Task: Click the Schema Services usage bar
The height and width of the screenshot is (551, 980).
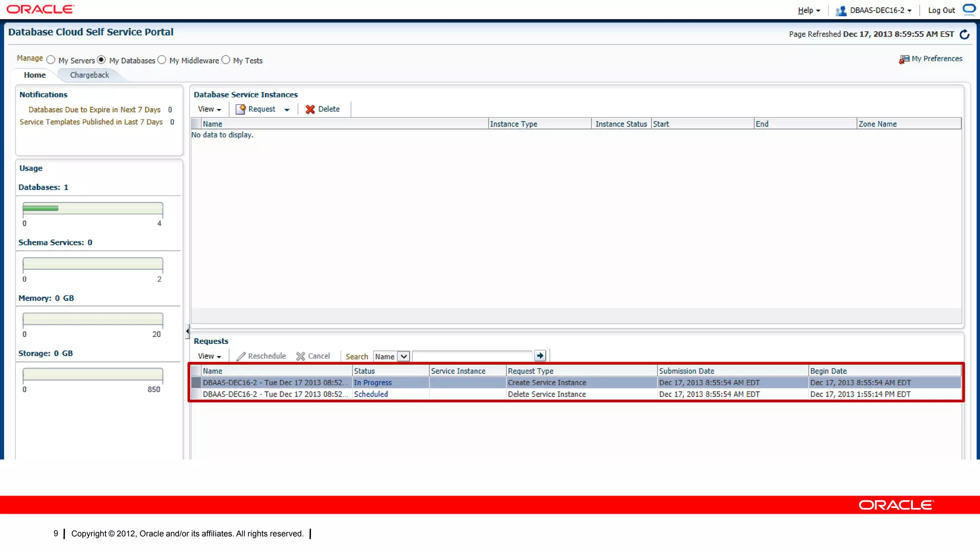Action: 93,264
